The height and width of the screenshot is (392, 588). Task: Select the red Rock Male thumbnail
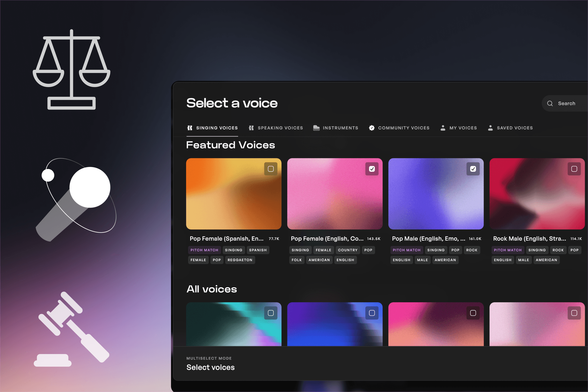point(537,194)
